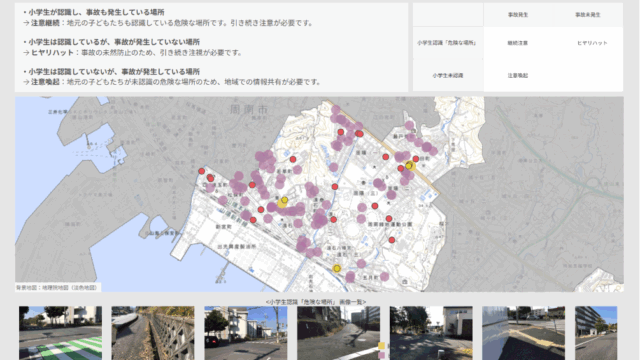The width and height of the screenshot is (640, 360).
Task: Open the green striped crosswalk thumbnail
Action: pos(60,333)
